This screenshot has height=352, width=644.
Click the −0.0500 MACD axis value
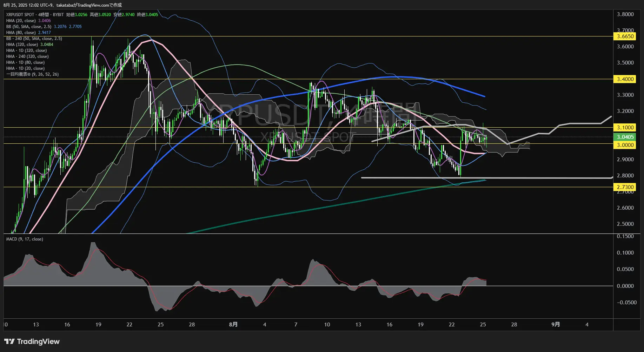pos(626,303)
